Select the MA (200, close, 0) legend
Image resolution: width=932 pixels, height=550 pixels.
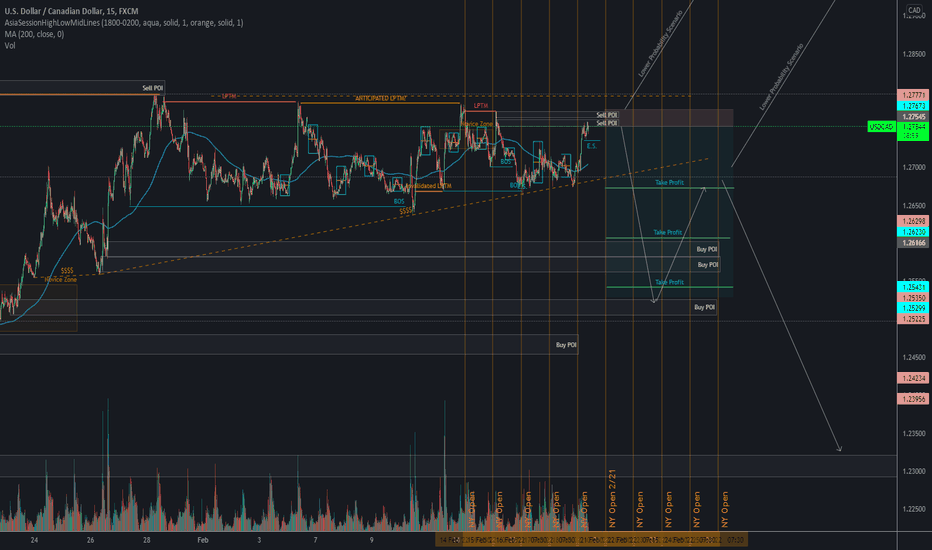point(34,34)
